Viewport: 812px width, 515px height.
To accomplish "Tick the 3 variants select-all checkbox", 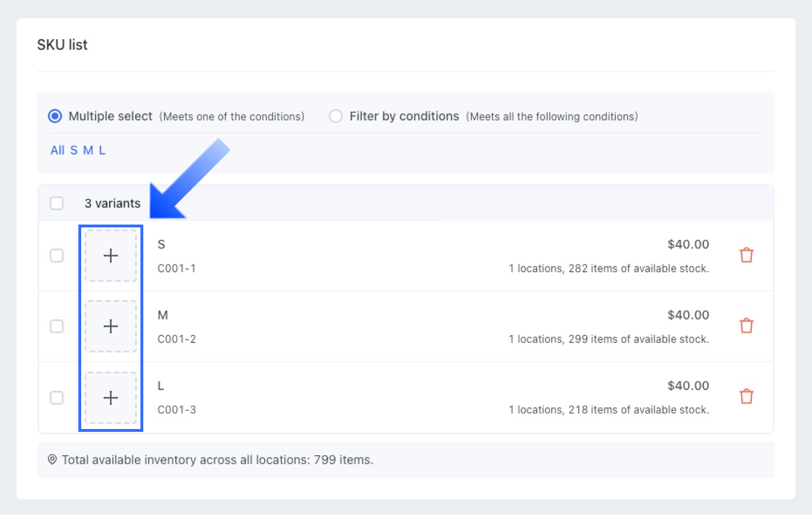I will [57, 203].
